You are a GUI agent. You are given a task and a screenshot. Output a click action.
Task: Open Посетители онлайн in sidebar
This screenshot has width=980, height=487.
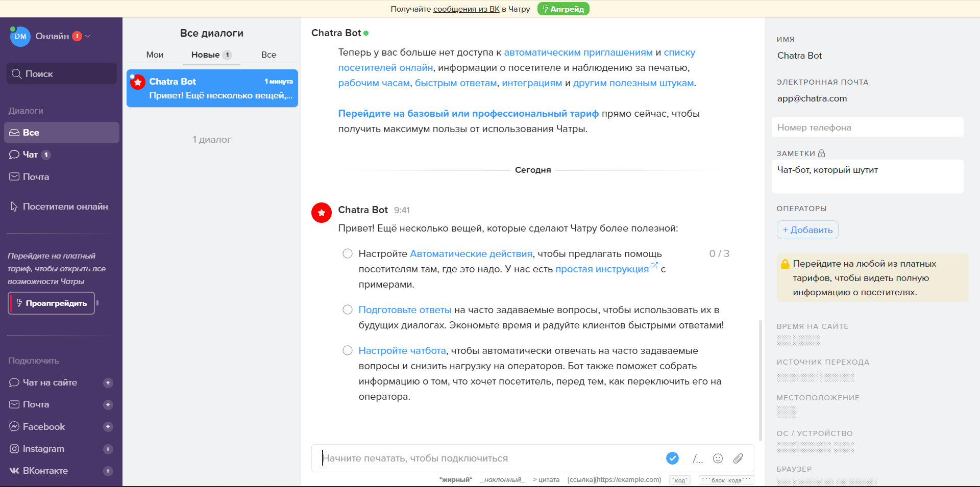pyautogui.click(x=59, y=207)
